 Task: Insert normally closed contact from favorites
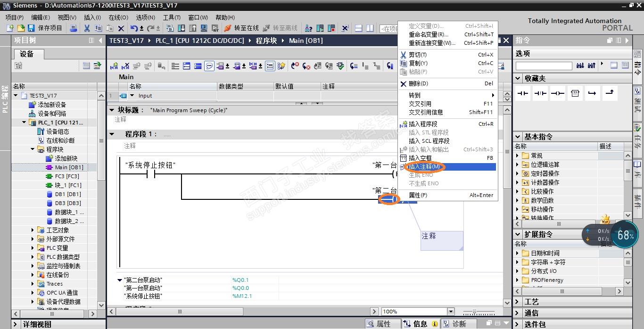[540, 93]
